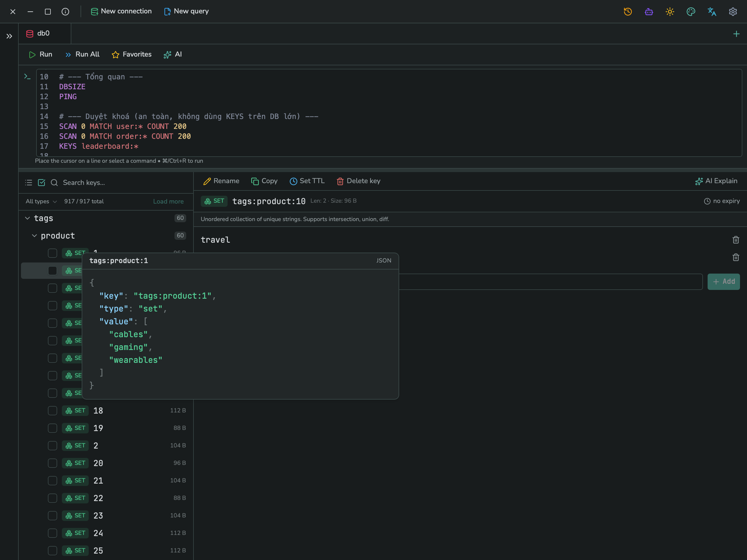Click the "wearables" value in JSON preview
This screenshot has height=560, width=747.
click(135, 360)
